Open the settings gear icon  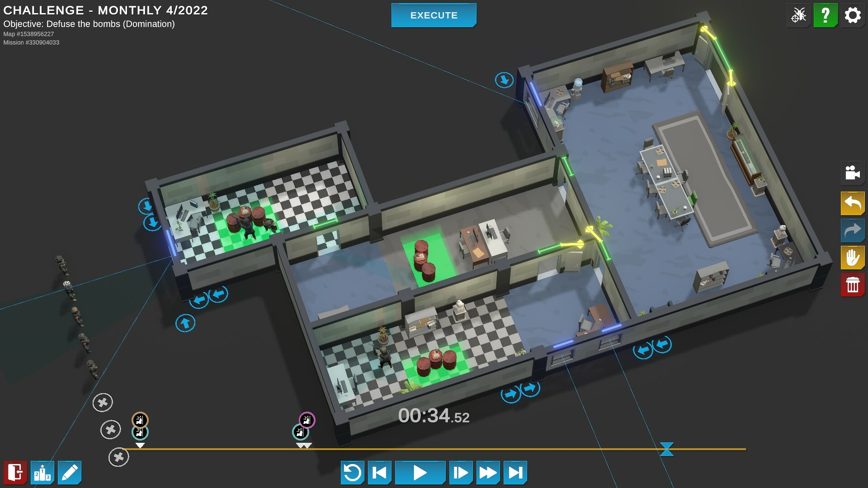point(852,15)
